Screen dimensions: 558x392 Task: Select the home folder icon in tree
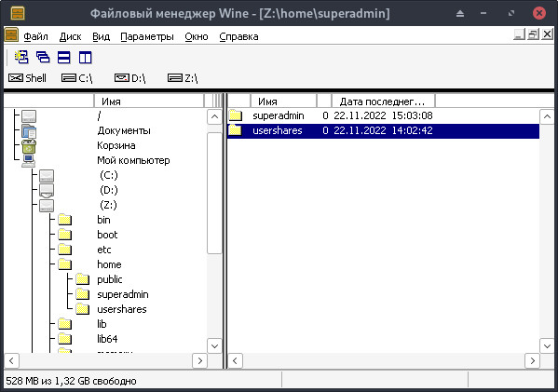pyautogui.click(x=65, y=265)
